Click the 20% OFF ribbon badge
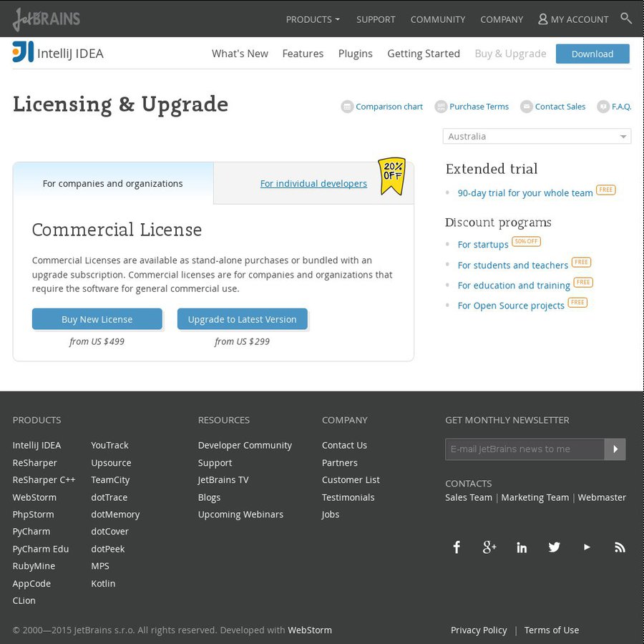 392,176
